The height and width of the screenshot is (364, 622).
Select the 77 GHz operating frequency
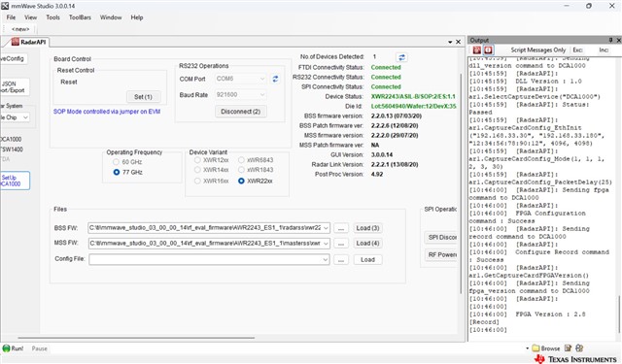pyautogui.click(x=127, y=173)
